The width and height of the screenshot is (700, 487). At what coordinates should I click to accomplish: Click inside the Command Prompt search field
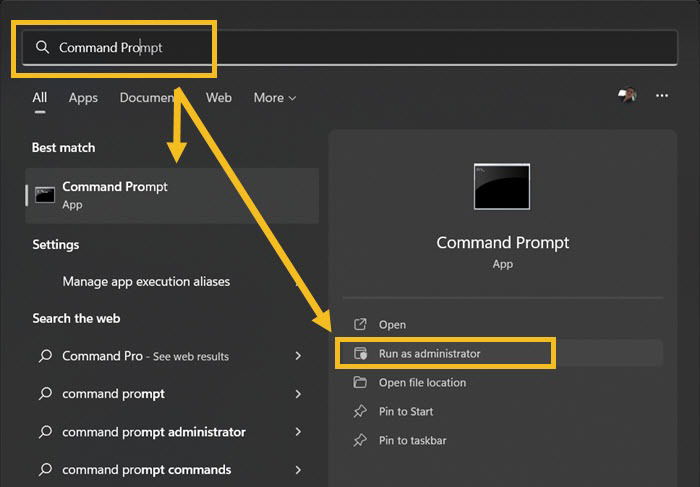coord(350,47)
